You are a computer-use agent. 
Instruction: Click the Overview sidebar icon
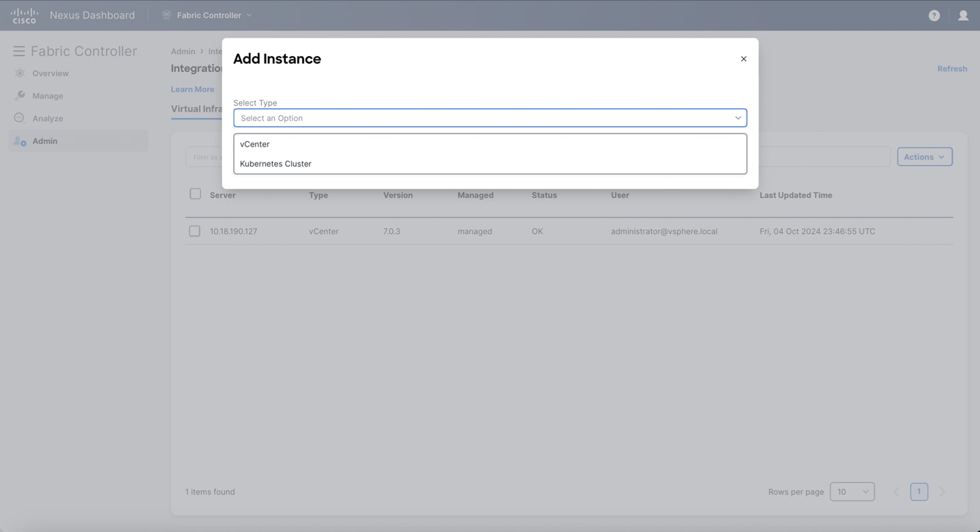point(19,73)
